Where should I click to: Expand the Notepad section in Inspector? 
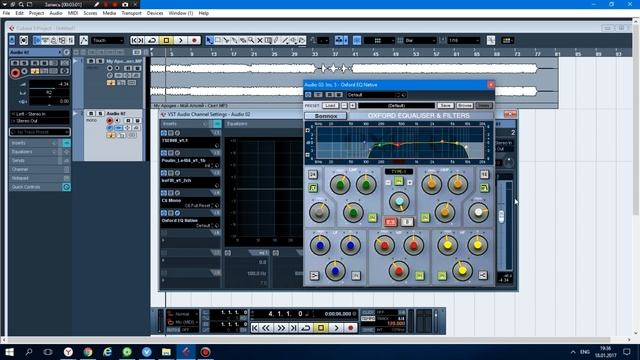tap(40, 178)
